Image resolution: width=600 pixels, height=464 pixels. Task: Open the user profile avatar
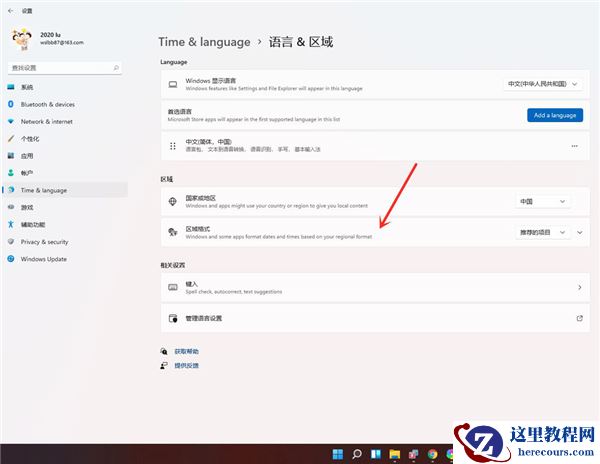[x=21, y=39]
